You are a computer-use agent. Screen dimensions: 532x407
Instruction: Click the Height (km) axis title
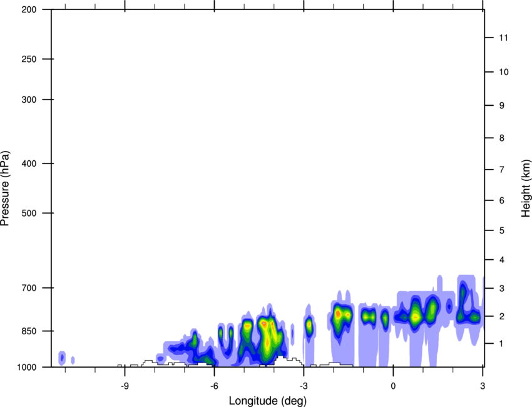click(x=526, y=188)
